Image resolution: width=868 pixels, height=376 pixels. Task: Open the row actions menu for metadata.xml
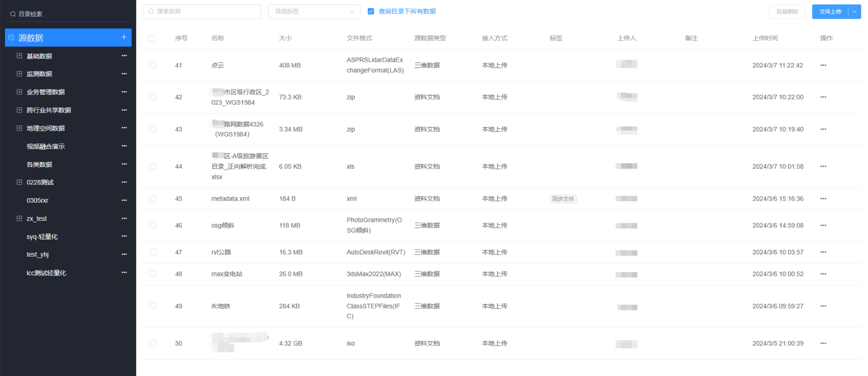click(823, 199)
